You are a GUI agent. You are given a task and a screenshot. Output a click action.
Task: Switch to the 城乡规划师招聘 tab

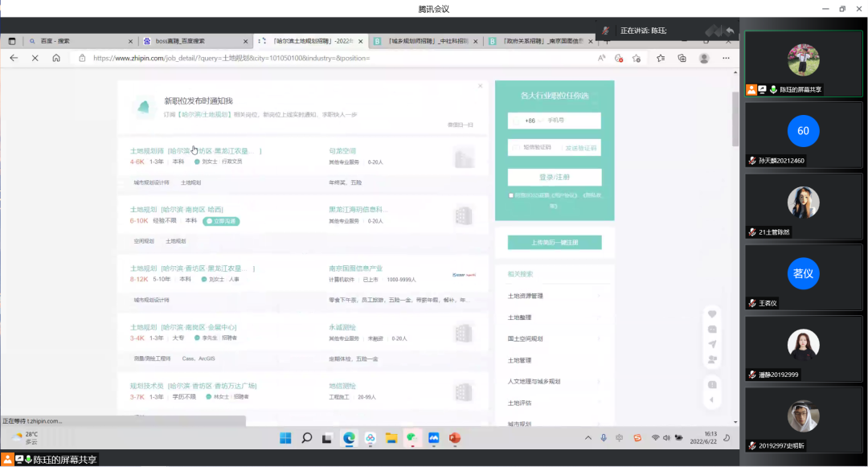tap(420, 41)
